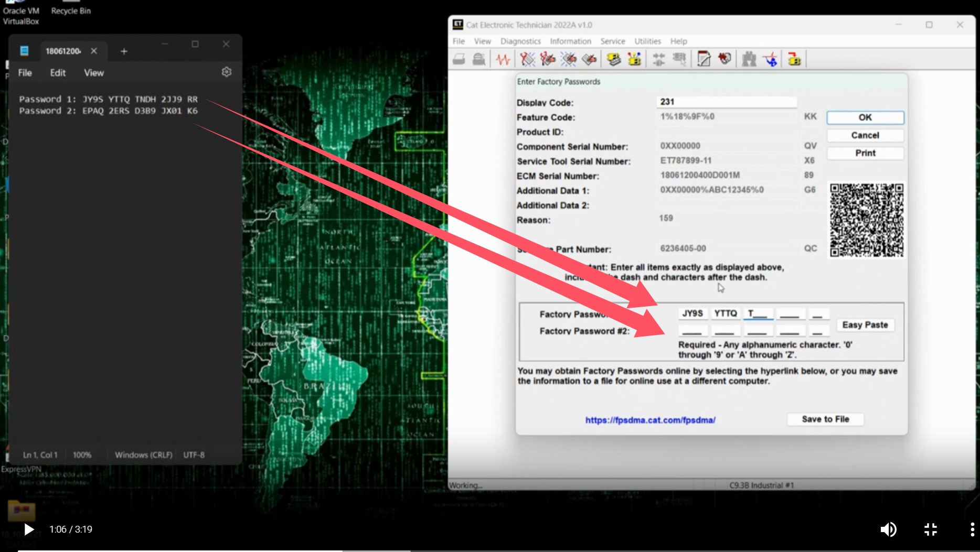Click the 100% zoom level in Notepad
980x552 pixels.
[82, 455]
